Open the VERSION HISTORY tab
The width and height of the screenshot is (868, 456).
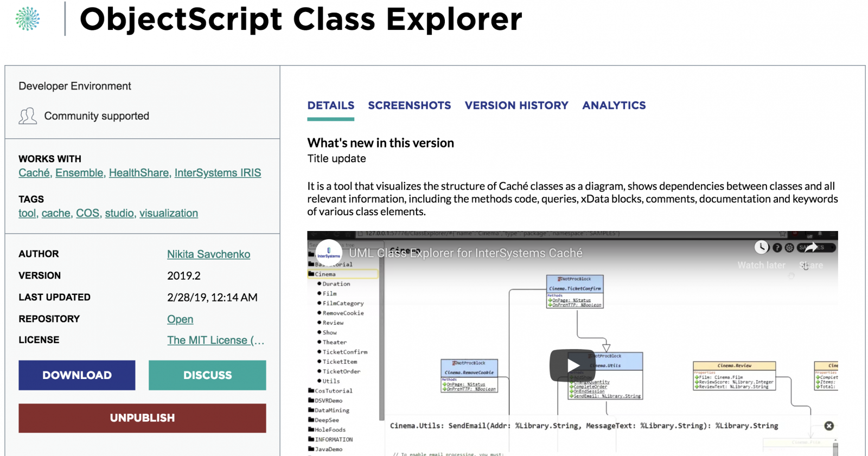(516, 105)
